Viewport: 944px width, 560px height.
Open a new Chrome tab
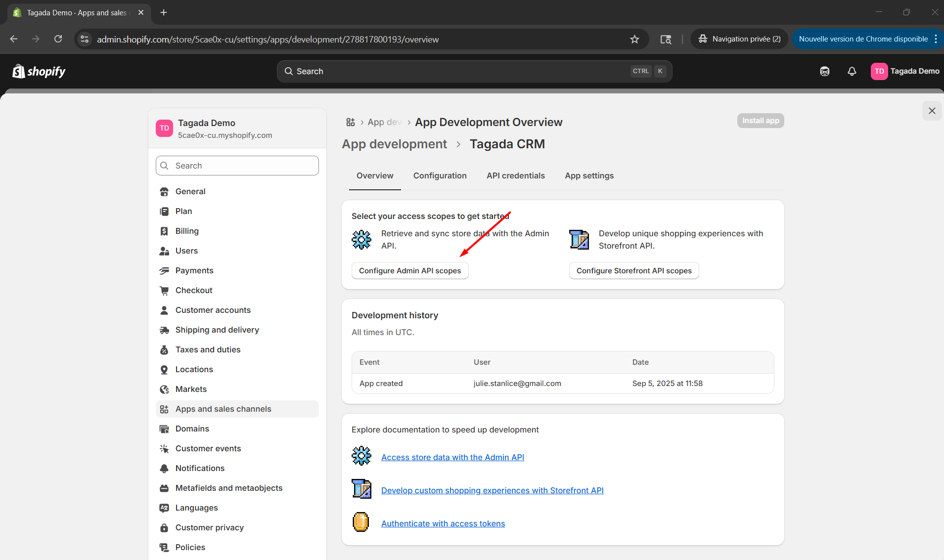point(164,12)
